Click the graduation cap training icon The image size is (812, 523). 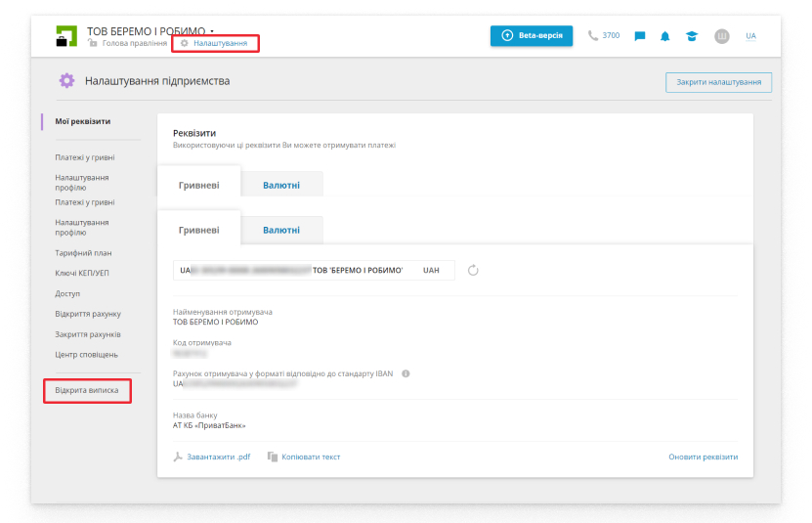coord(692,36)
